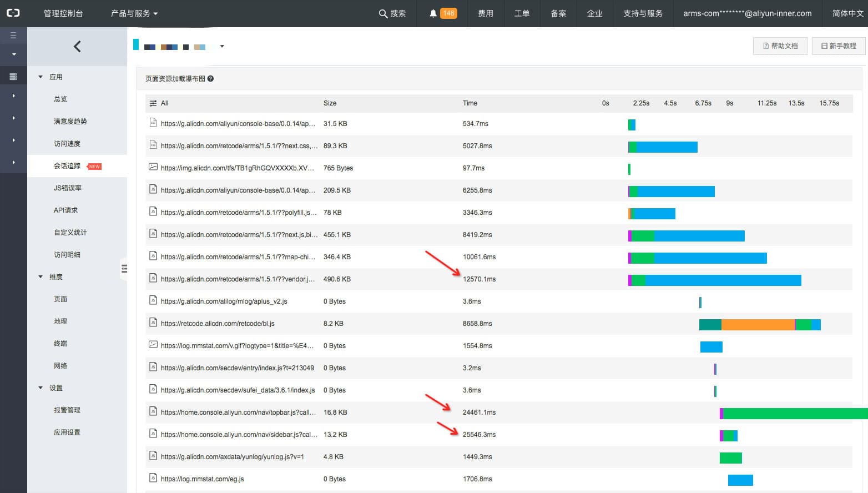Click the Time column header
868x493 pixels.
click(470, 103)
